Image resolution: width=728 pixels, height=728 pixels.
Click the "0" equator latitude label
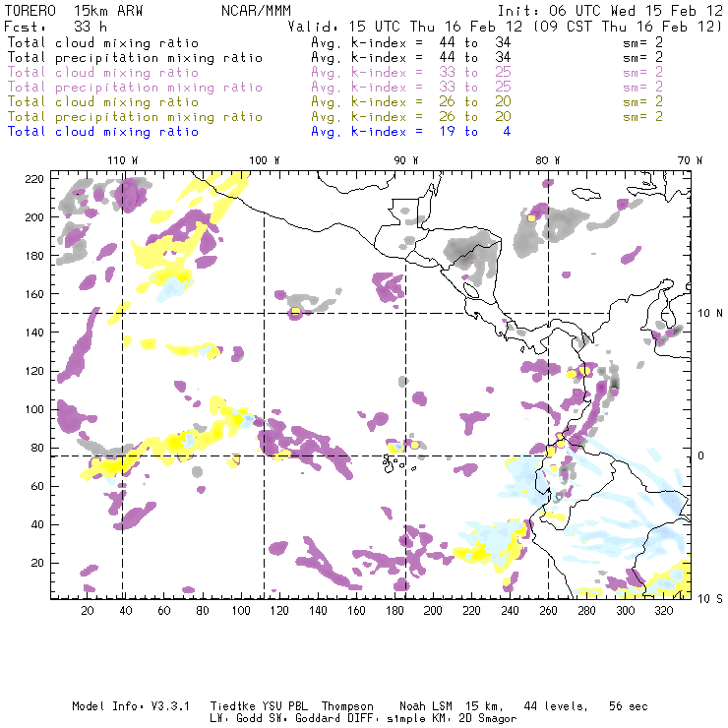click(x=701, y=455)
